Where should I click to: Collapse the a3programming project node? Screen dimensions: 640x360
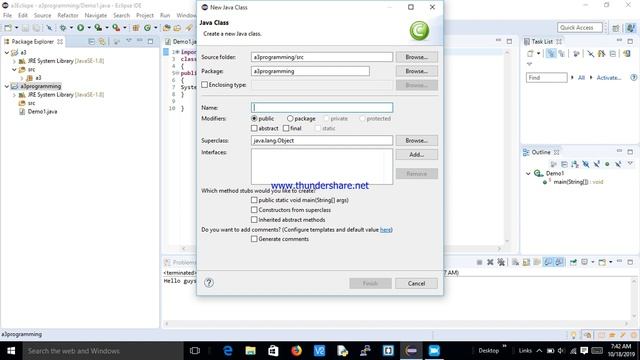point(7,86)
